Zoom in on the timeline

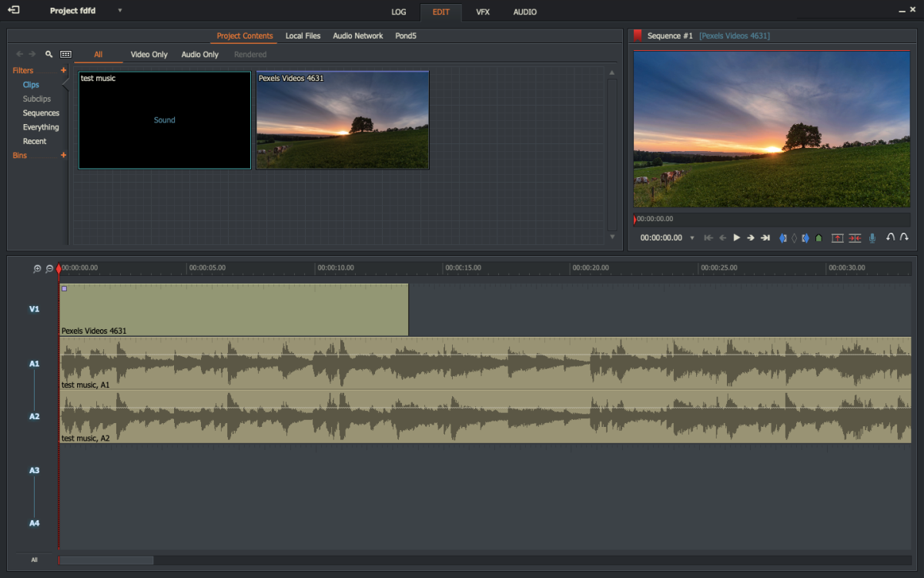(x=37, y=269)
